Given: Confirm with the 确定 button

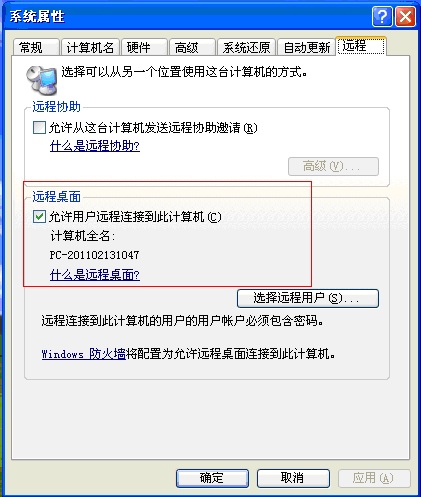Looking at the screenshot, I should pos(212,478).
